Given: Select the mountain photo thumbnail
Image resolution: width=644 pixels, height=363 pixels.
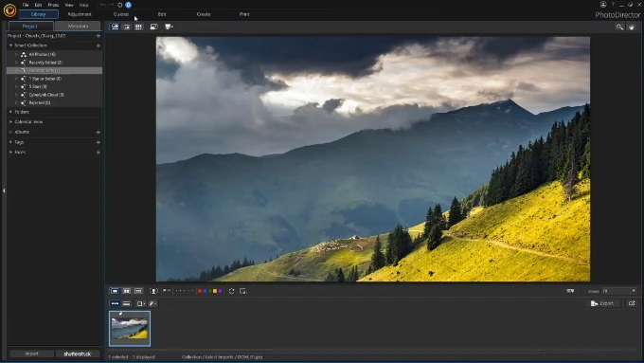Looking at the screenshot, I should click(130, 329).
